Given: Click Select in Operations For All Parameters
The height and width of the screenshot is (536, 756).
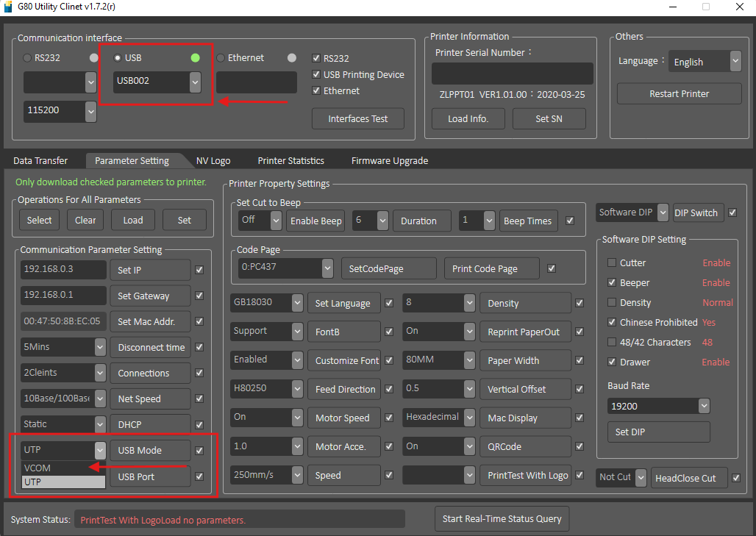Looking at the screenshot, I should (39, 220).
